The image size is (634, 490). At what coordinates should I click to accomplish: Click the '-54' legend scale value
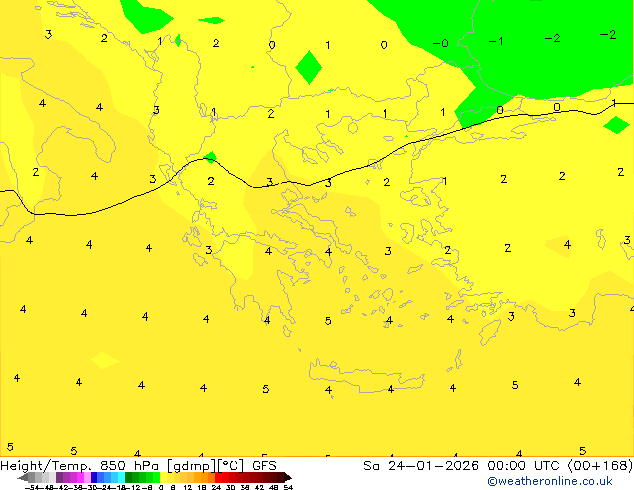(31, 487)
